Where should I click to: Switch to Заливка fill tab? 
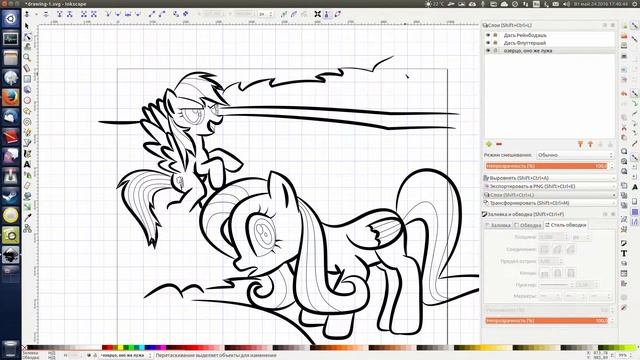click(x=498, y=225)
